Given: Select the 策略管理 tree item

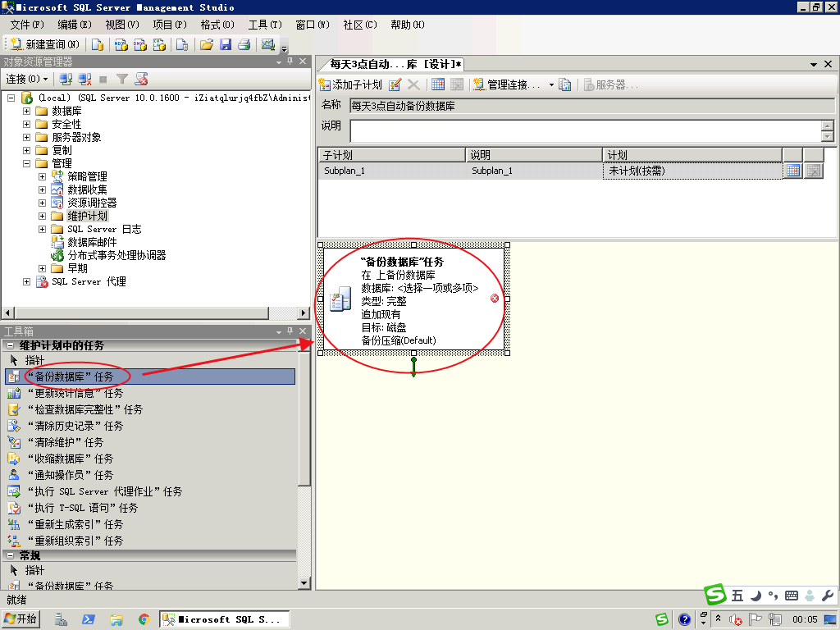Looking at the screenshot, I should pos(87,177).
